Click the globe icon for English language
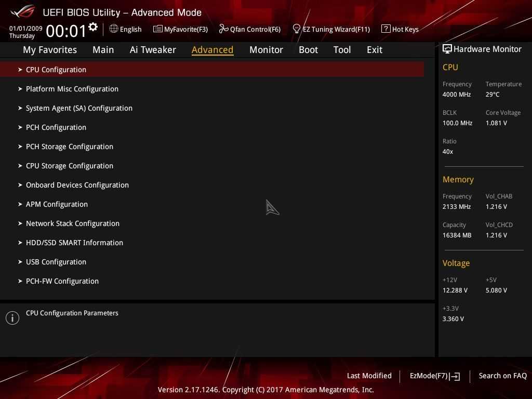This screenshot has height=399, width=532. [113, 29]
